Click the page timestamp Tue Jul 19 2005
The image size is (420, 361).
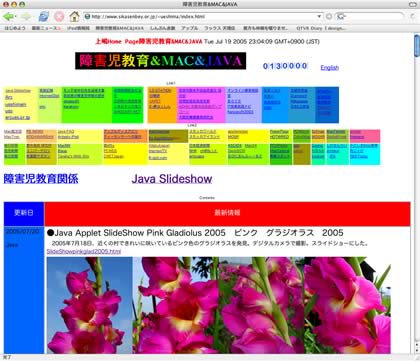click(x=262, y=42)
